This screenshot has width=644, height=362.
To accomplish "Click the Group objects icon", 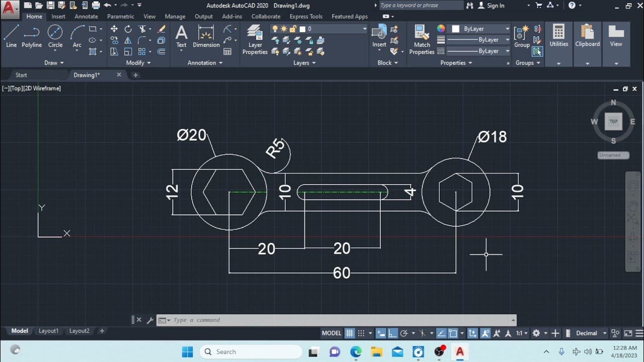I will (522, 36).
